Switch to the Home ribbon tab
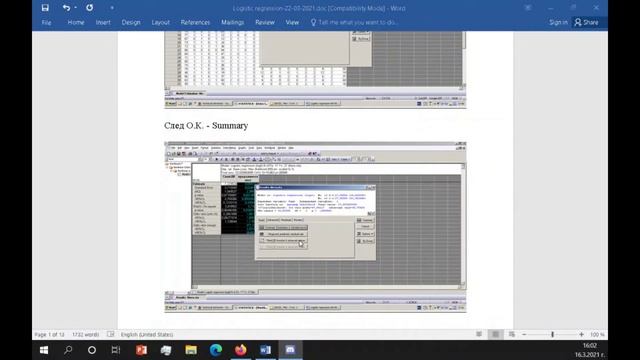 (76, 22)
